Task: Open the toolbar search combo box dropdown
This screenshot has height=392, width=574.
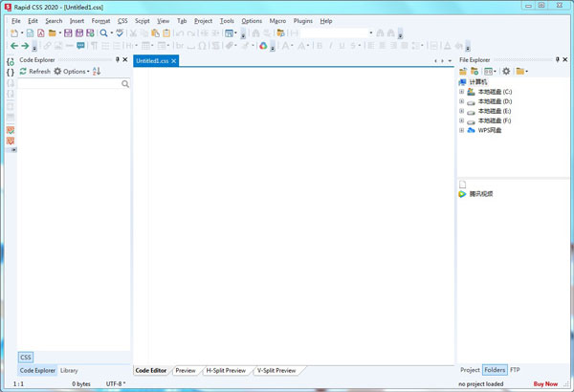Action: pyautogui.click(x=371, y=33)
